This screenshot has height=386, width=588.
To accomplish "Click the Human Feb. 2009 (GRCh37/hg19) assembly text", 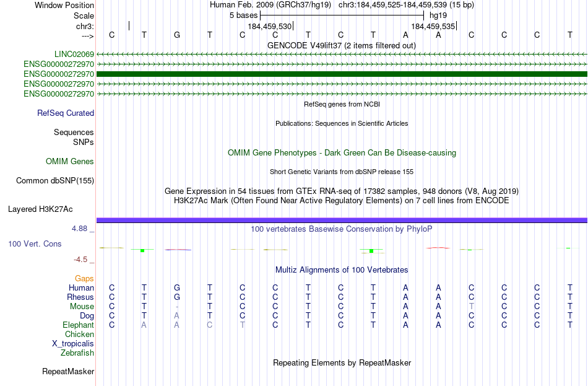I will click(x=270, y=5).
